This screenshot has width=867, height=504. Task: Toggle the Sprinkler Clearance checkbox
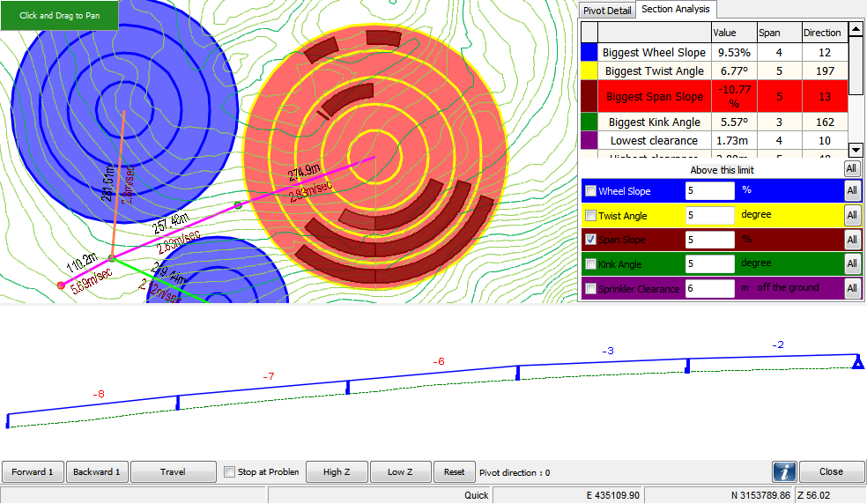coord(590,288)
